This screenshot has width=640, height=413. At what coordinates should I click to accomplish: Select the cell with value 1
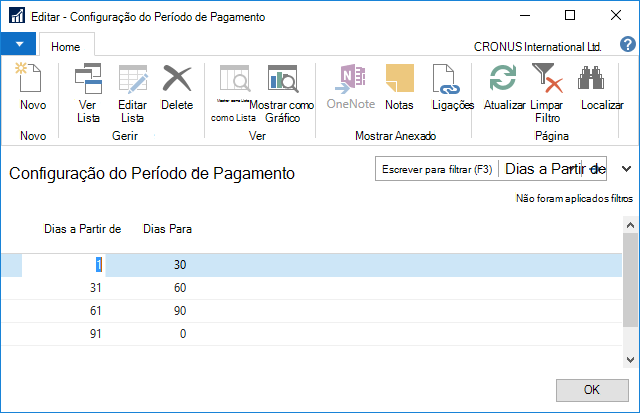(x=63, y=265)
